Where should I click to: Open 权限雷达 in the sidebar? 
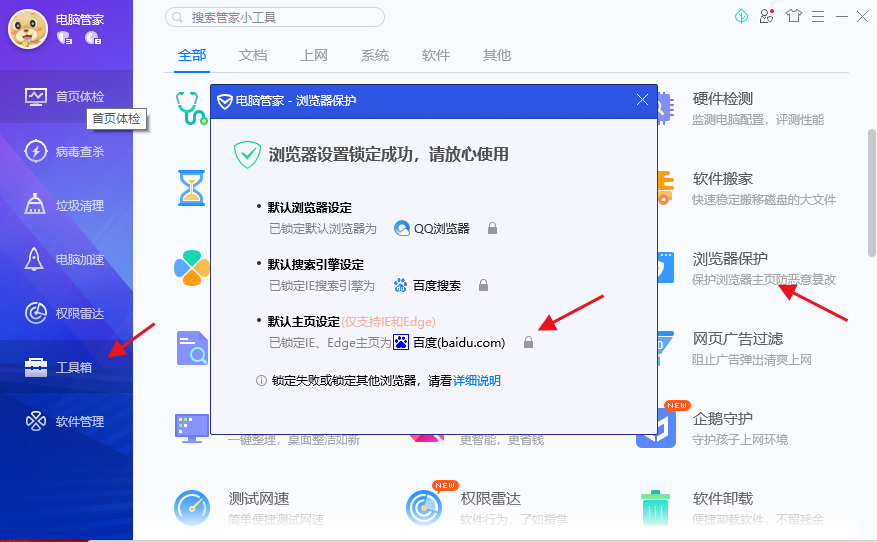point(66,313)
